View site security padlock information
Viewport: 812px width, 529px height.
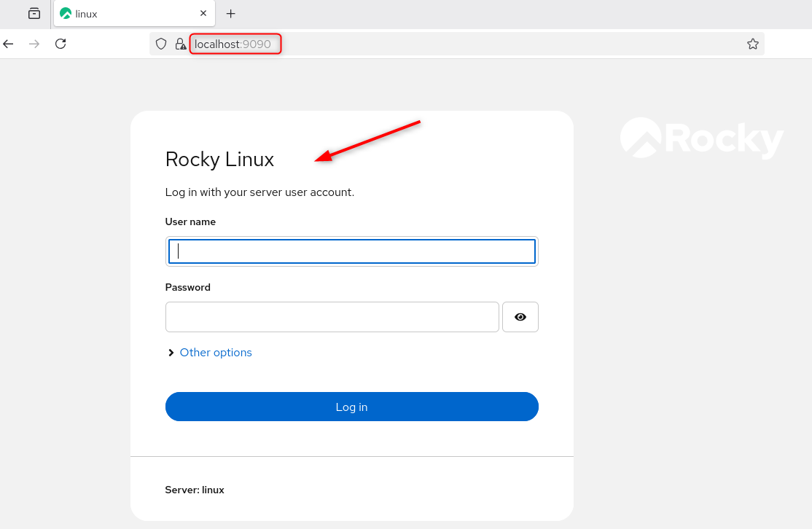180,44
